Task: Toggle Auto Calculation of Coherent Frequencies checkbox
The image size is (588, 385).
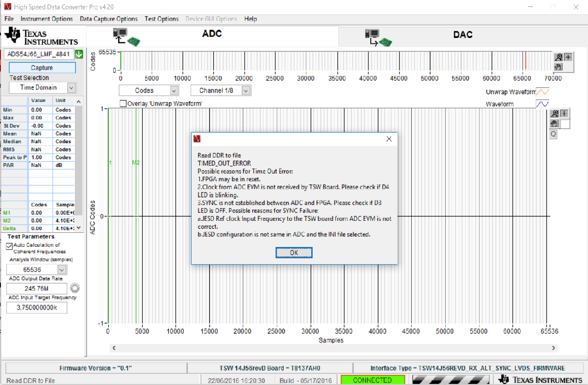Action: 9,246
